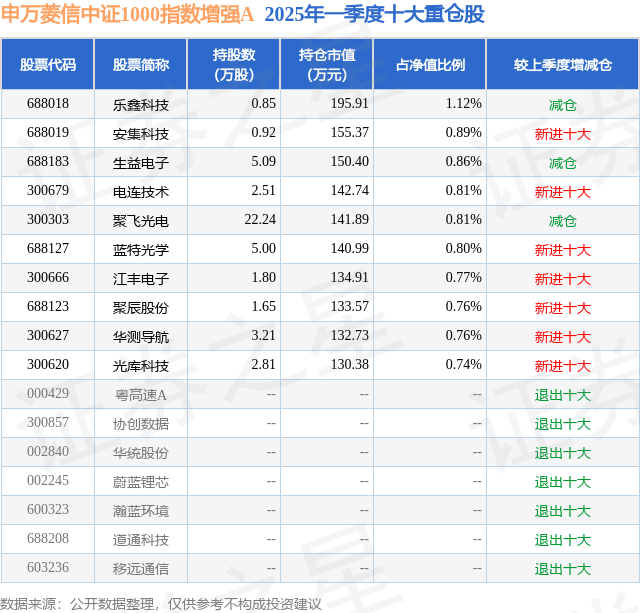The height and width of the screenshot is (613, 640).
Task: Select stock name 光库科技
Action: [x=141, y=366]
